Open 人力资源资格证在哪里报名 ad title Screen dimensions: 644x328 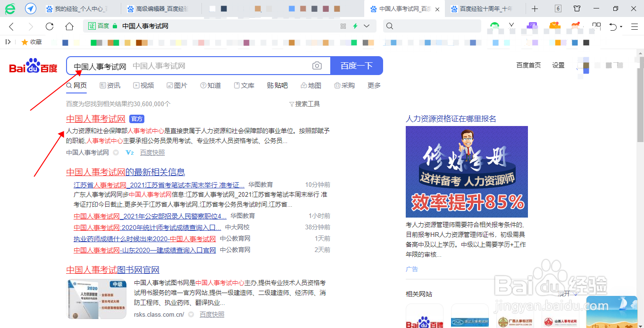coord(451,119)
